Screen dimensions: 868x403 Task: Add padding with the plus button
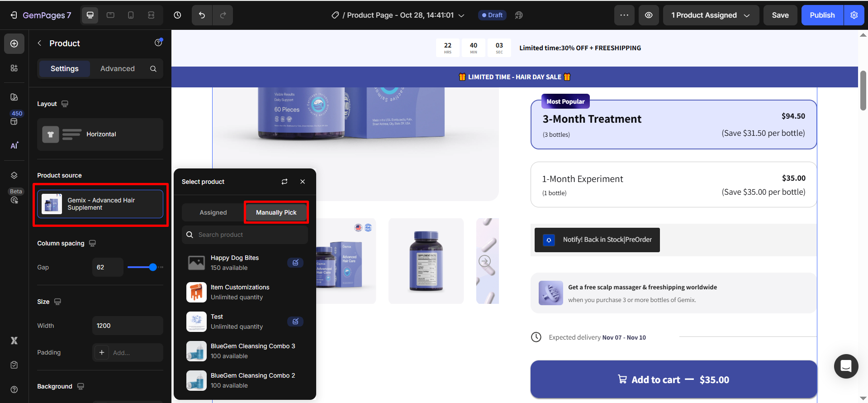[x=102, y=352]
